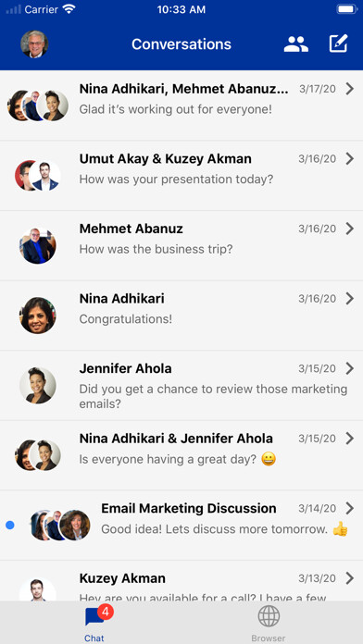Open the Email Marketing Discussion group avatars
The image size is (363, 644).
(60, 525)
